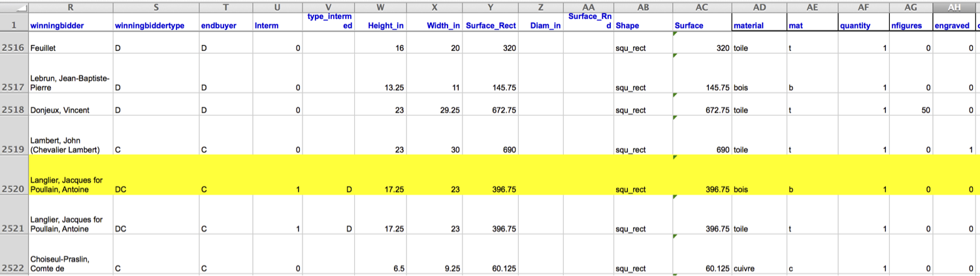Viewport: 980px width, 276px height.
Task: Select the nfigures cell showing 50
Action: (x=910, y=111)
